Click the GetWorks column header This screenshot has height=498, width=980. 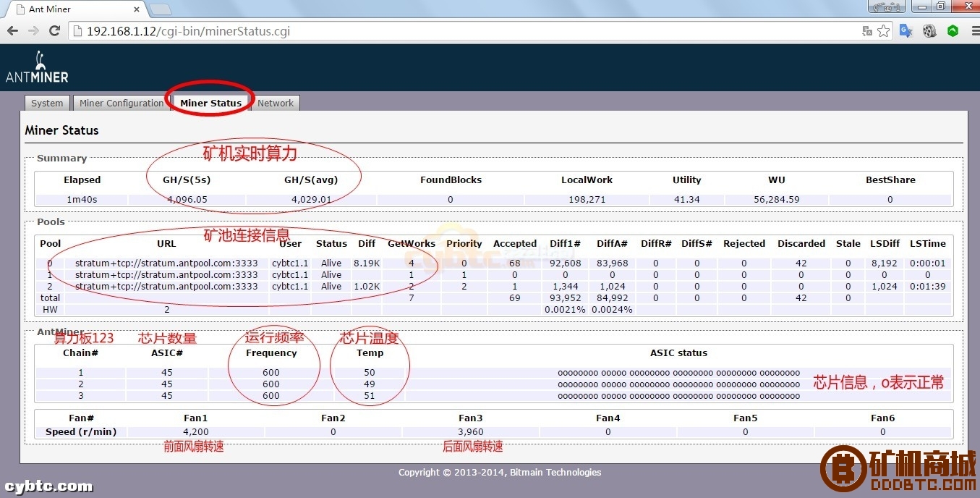(x=412, y=244)
